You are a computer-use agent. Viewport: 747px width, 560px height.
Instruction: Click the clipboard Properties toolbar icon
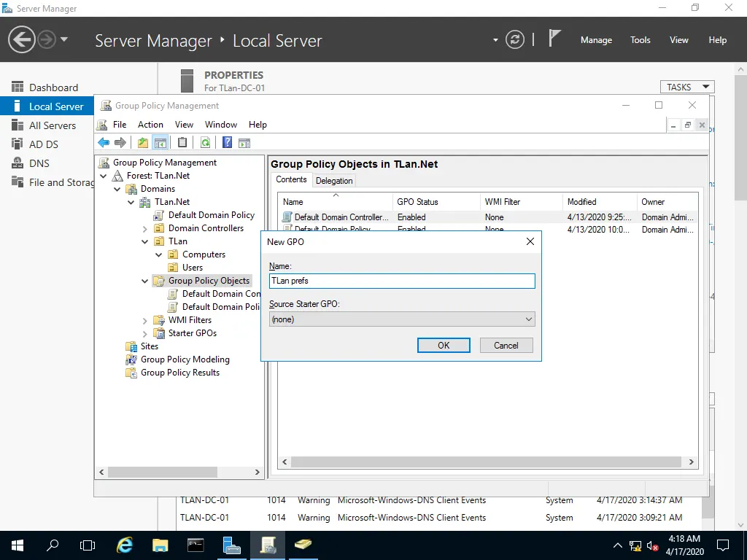pos(182,142)
